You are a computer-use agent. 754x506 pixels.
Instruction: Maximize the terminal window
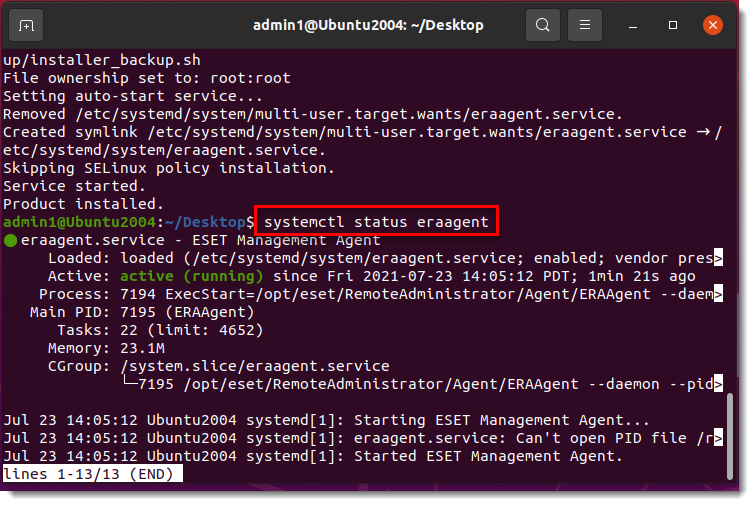click(x=673, y=25)
